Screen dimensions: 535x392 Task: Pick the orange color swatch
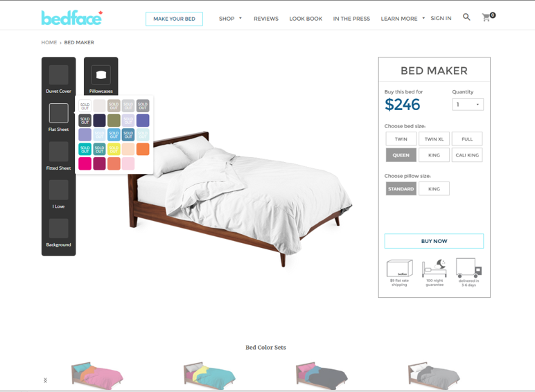[143, 150]
